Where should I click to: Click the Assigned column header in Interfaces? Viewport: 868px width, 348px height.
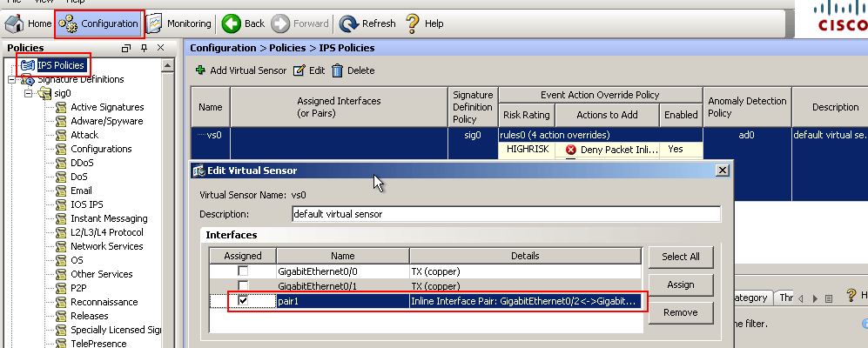[x=242, y=256]
